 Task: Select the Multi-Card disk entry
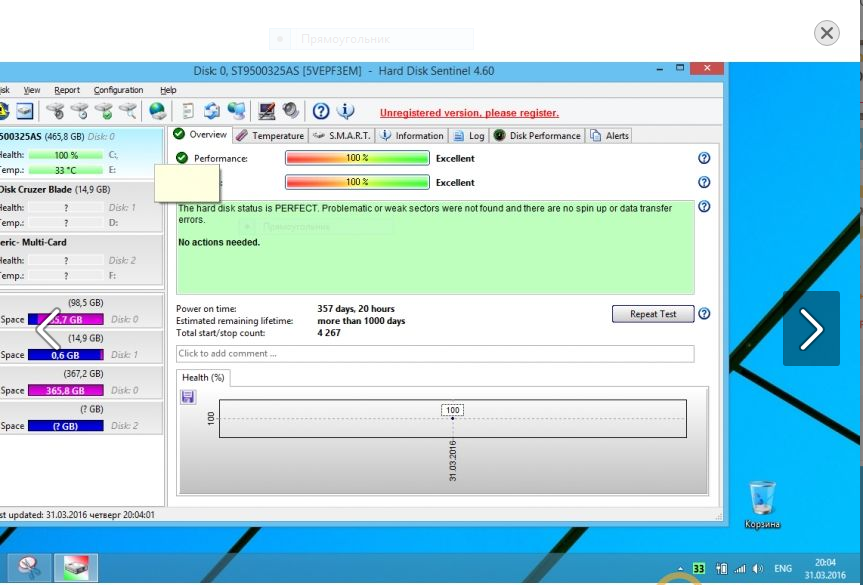81,260
